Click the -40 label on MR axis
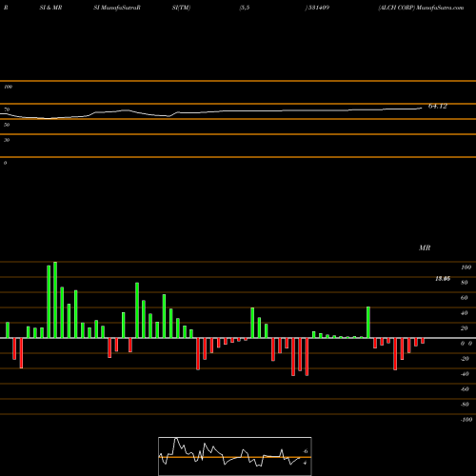 point(465,374)
